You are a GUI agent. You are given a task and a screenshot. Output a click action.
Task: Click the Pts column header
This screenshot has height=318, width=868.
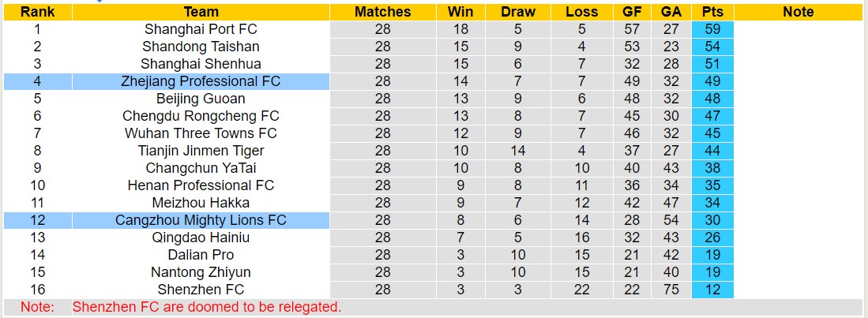[712, 12]
